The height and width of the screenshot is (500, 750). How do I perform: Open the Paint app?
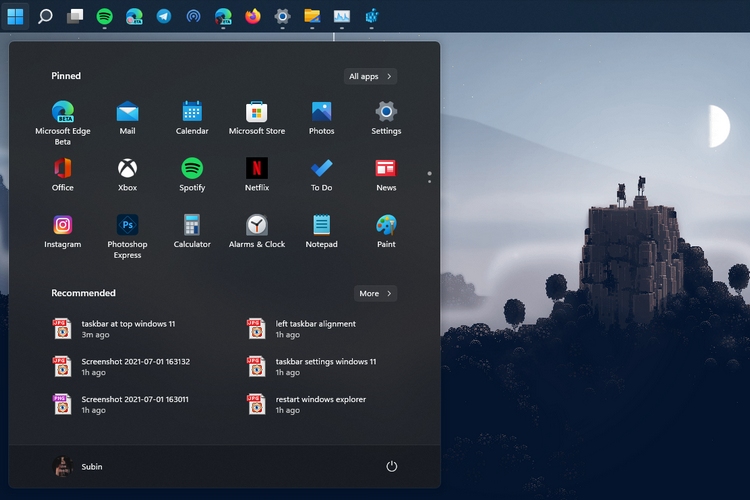(386, 225)
